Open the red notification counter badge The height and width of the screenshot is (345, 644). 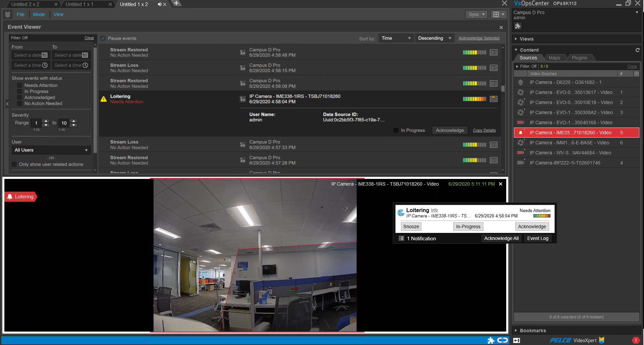[x=637, y=340]
